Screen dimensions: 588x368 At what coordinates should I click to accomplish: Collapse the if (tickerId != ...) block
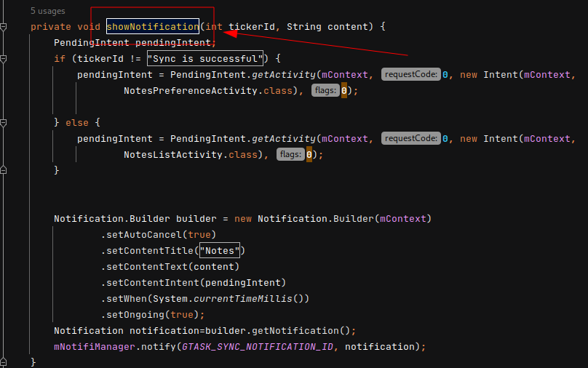[4, 59]
